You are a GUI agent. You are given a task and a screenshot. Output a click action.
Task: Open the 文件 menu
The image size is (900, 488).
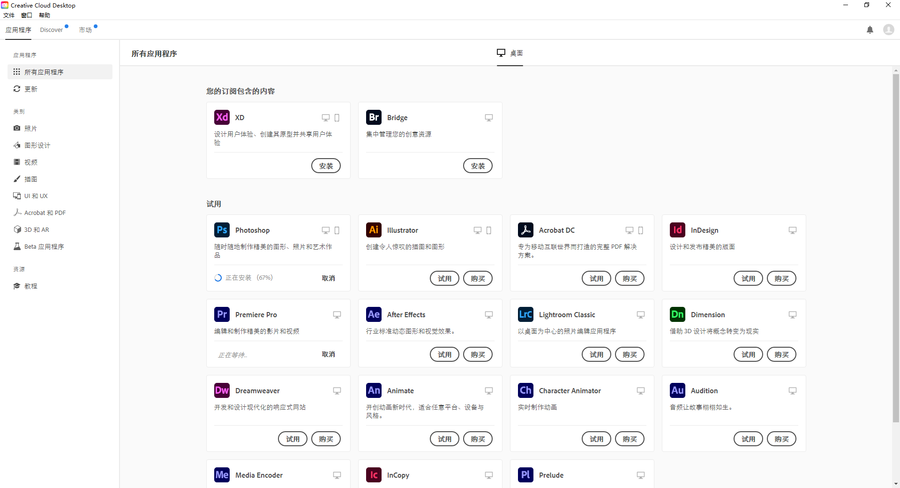click(x=9, y=16)
